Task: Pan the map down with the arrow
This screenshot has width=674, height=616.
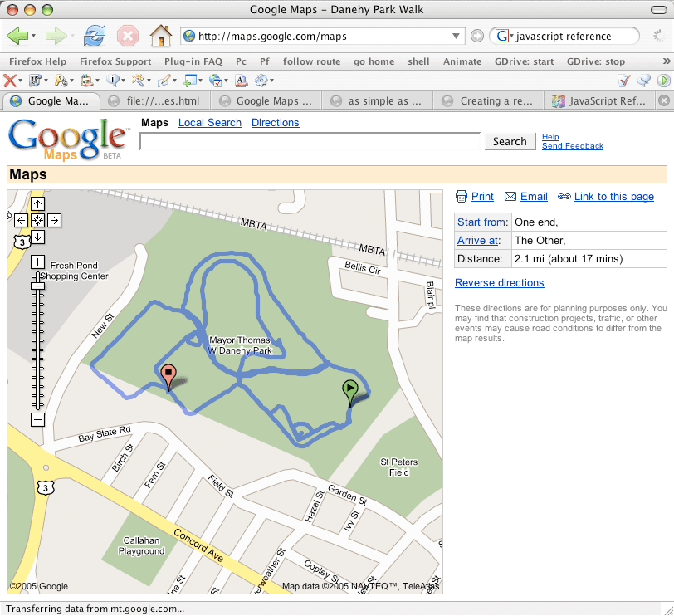Action: (38, 237)
